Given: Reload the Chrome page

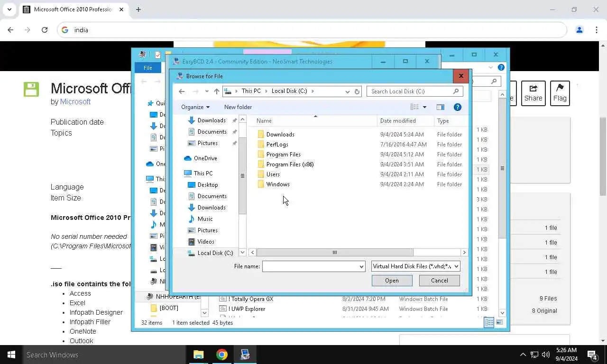Looking at the screenshot, I should [x=45, y=30].
